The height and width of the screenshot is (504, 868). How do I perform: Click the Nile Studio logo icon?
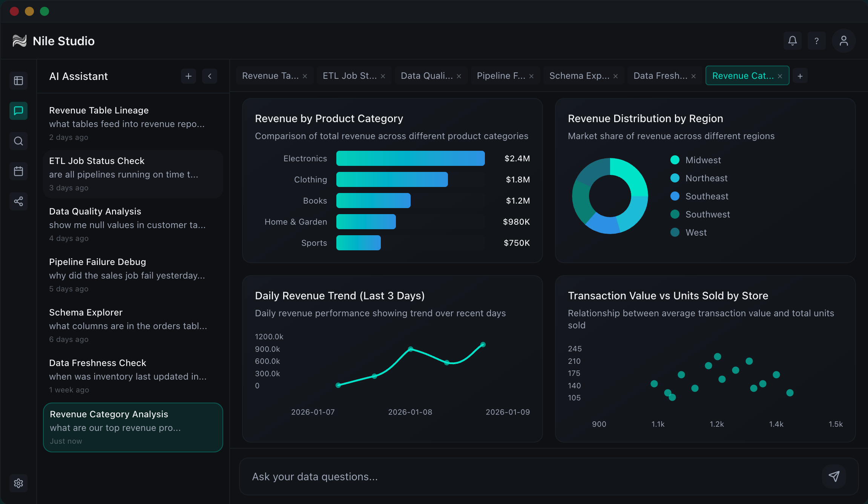(20, 41)
